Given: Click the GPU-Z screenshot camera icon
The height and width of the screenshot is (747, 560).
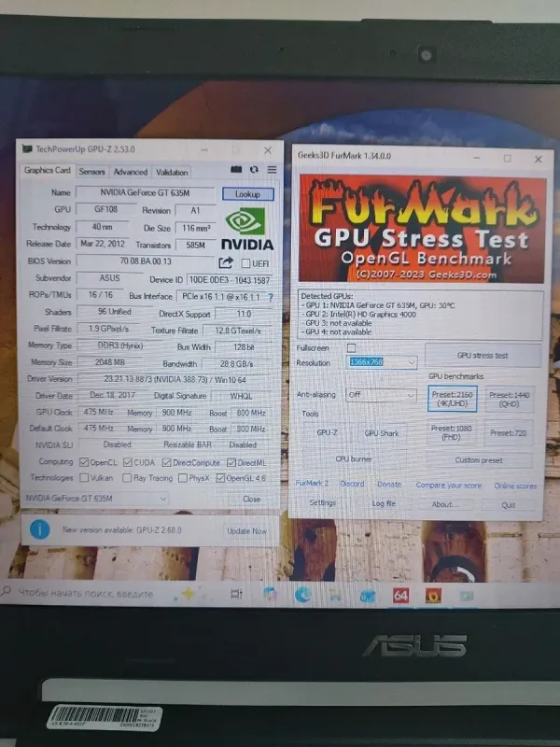Looking at the screenshot, I should click(x=236, y=170).
